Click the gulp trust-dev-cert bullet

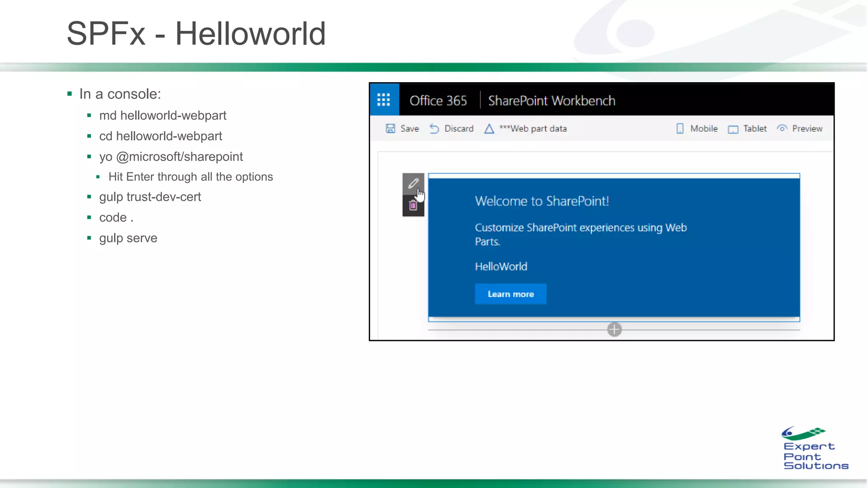(150, 197)
